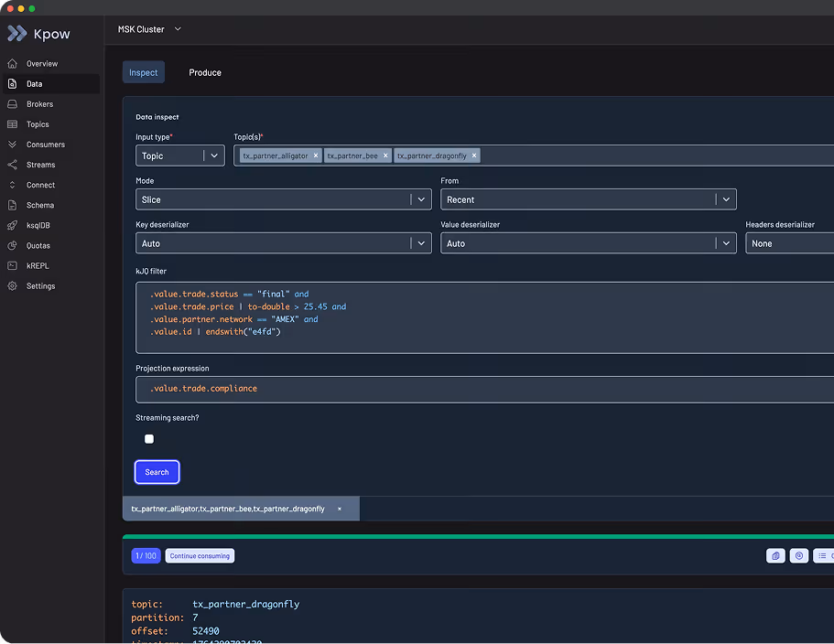Open Streams in the sidebar
Viewport: 834px width, 644px height.
(x=51, y=165)
